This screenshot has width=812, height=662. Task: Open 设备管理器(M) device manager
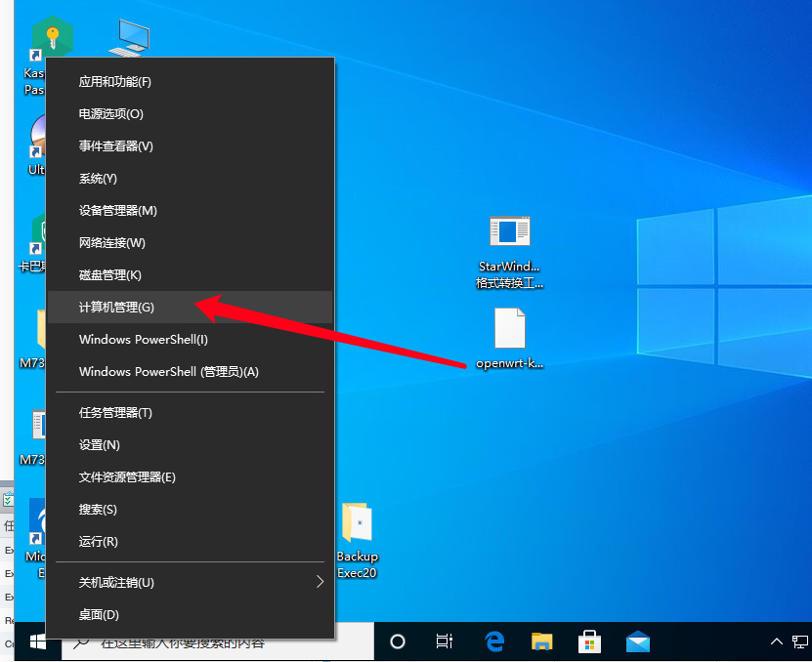[x=191, y=211]
